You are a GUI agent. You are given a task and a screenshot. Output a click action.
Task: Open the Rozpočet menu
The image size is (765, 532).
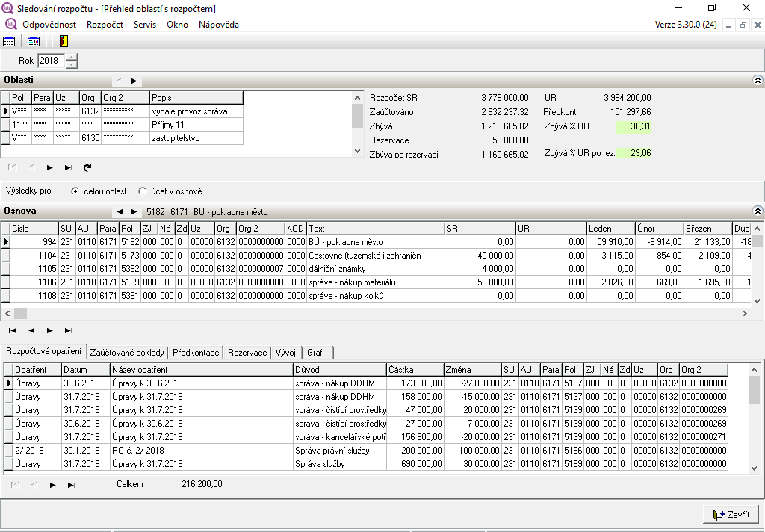click(105, 25)
